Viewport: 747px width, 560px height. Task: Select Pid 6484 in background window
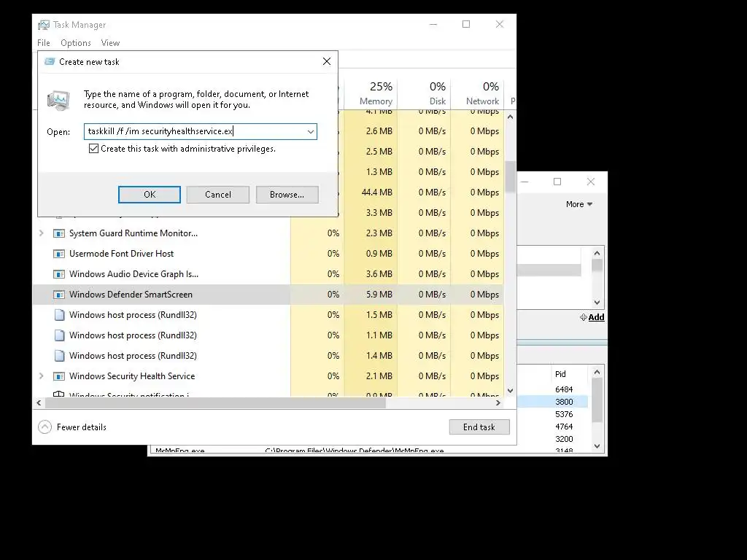[x=564, y=389]
